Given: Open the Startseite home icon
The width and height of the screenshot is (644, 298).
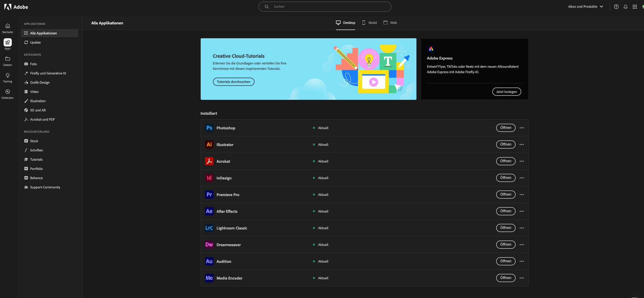Looking at the screenshot, I should (7, 26).
